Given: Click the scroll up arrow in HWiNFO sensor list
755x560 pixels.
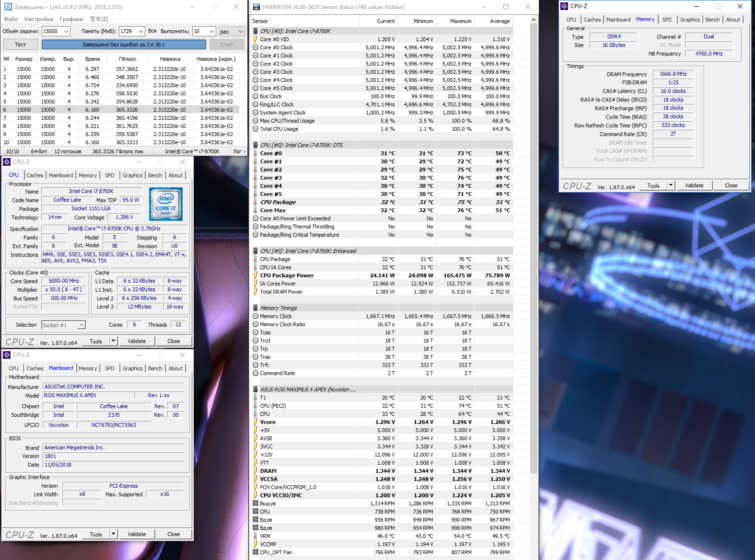Looking at the screenshot, I should click(534, 20).
